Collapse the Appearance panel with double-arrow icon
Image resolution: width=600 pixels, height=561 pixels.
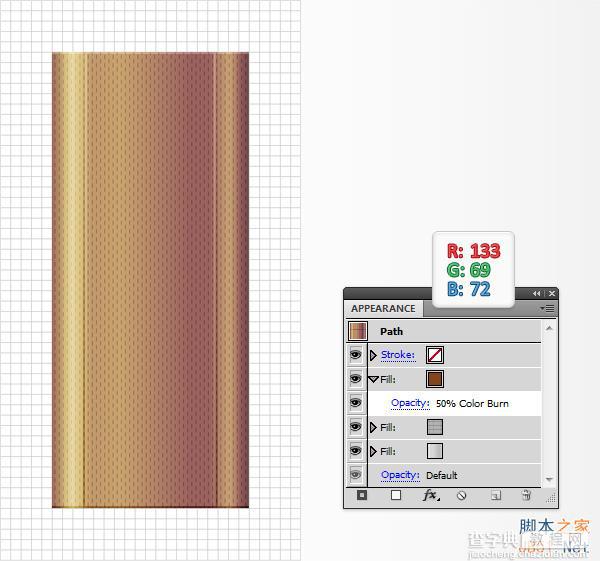[537, 294]
